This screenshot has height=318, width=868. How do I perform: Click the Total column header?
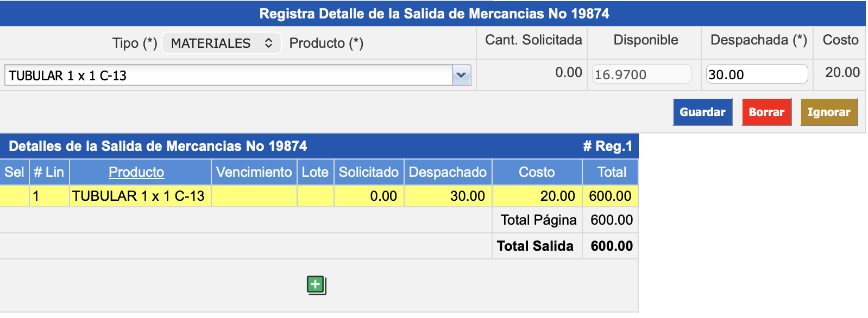(x=612, y=172)
